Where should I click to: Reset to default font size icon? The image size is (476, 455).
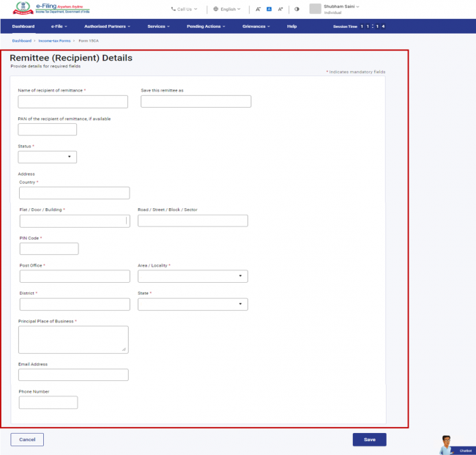[x=269, y=9]
